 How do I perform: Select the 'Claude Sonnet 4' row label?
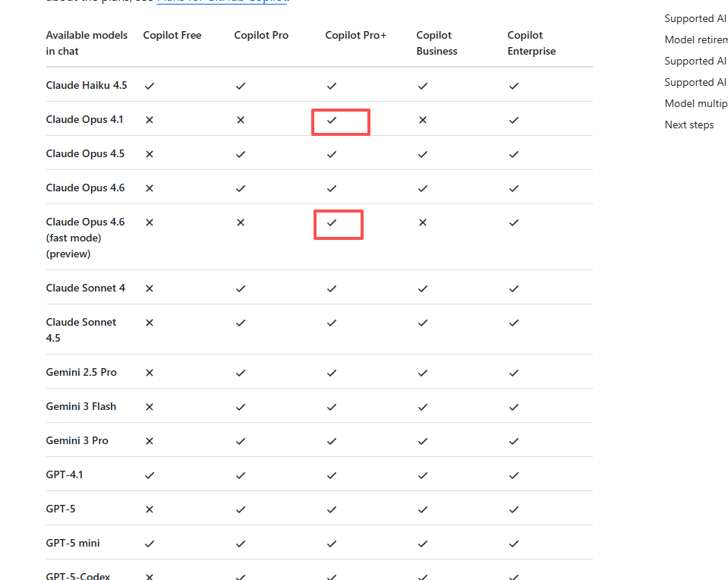[86, 288]
